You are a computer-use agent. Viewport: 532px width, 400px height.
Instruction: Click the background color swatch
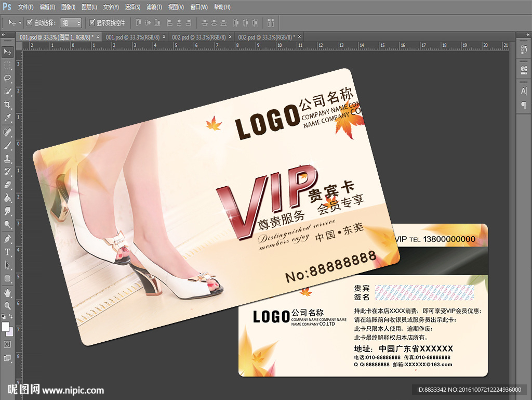(x=10, y=332)
